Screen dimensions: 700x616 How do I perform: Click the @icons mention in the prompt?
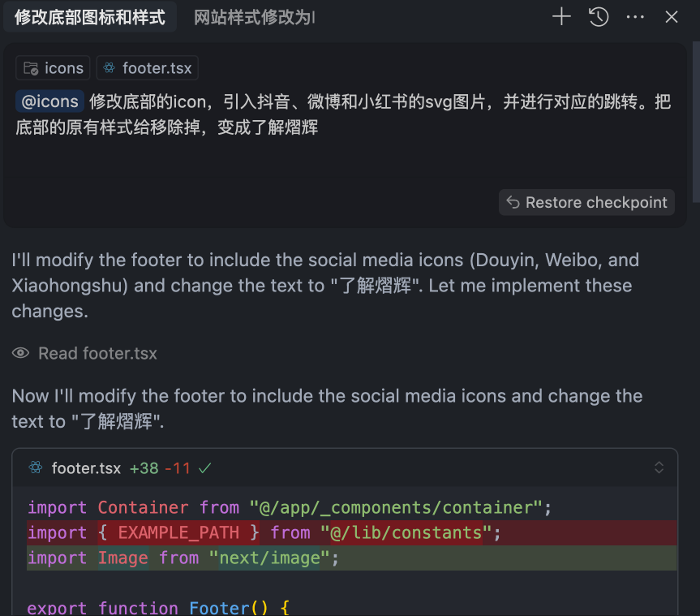(49, 101)
